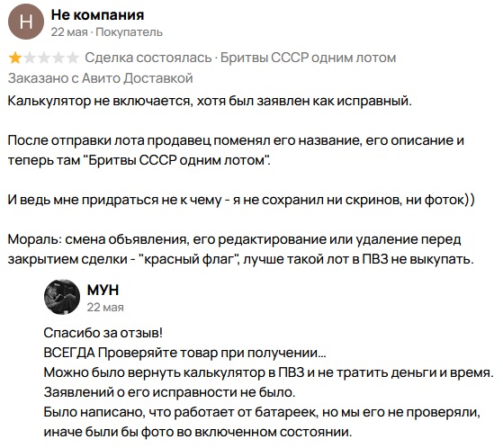Open the "Не компания" reviewer name
This screenshot has height=448, width=503.
[97, 14]
